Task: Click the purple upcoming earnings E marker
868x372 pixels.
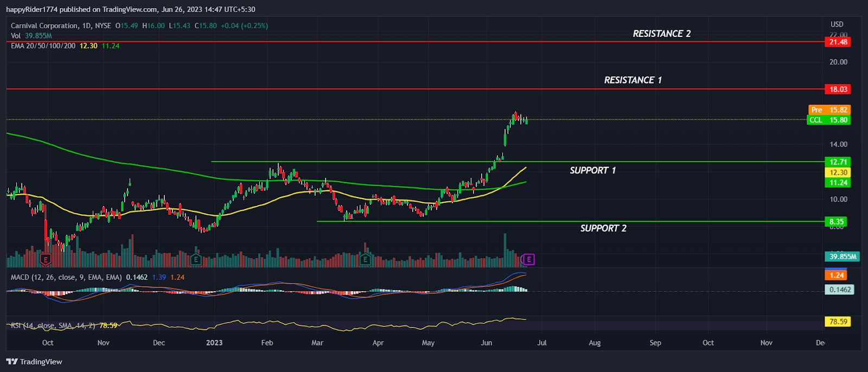Action: coord(528,260)
